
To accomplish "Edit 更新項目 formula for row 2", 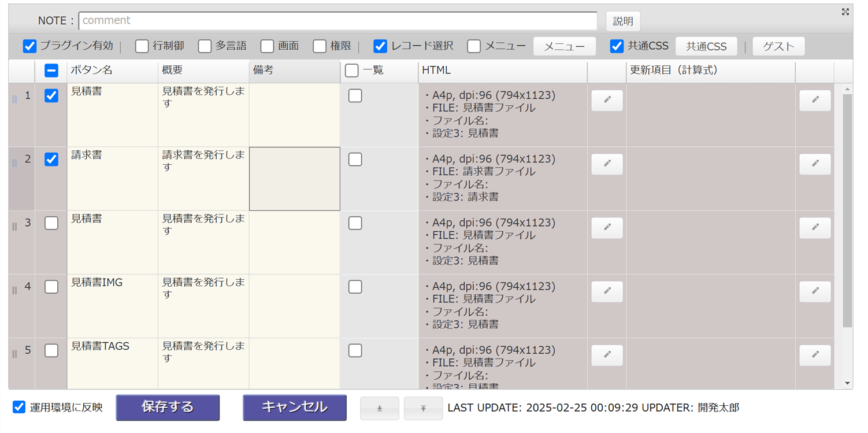I will pos(815,164).
